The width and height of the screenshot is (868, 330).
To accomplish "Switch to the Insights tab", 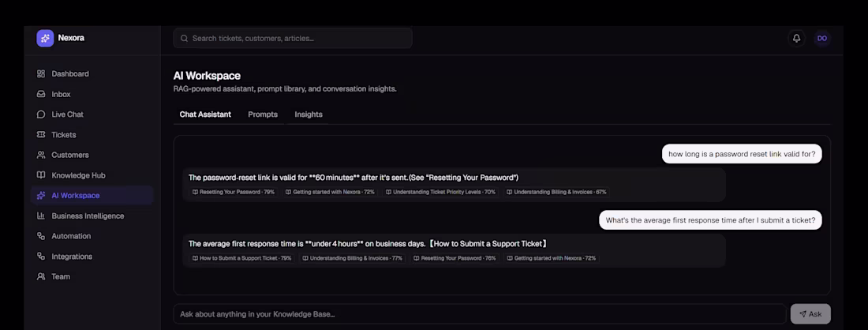I will tap(309, 114).
